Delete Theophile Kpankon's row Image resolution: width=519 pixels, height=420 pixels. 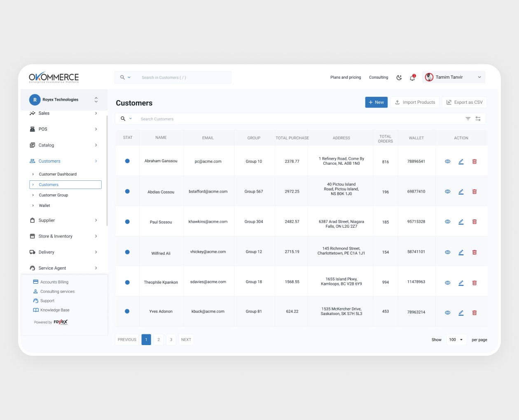(x=474, y=283)
